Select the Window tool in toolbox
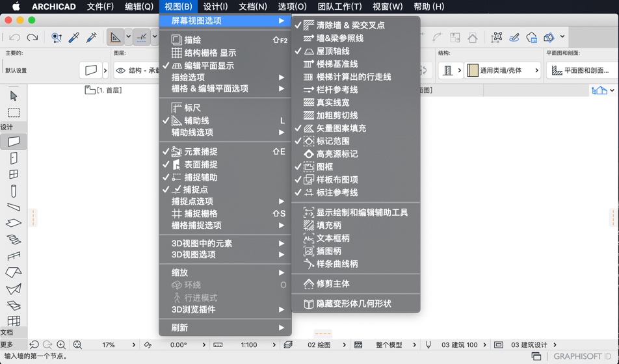Screen dimensions: 619x364 [x=14, y=174]
